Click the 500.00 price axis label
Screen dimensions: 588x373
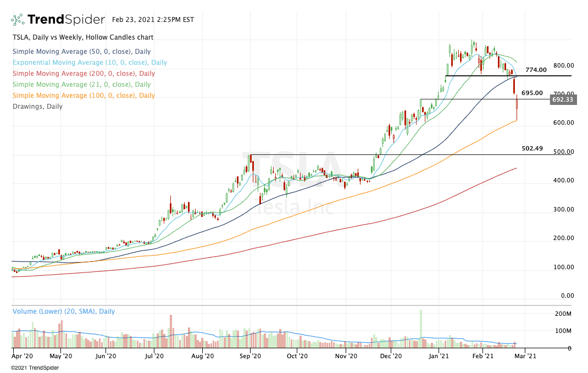tap(564, 152)
